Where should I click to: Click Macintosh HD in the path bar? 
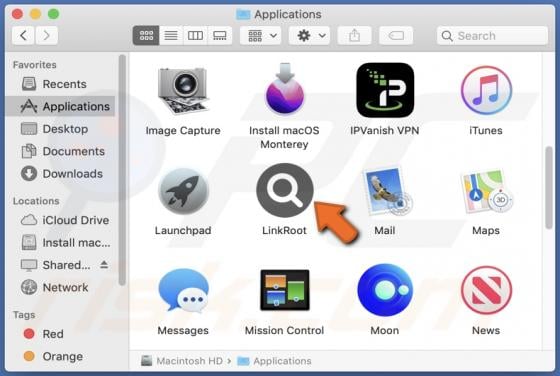[x=182, y=361]
